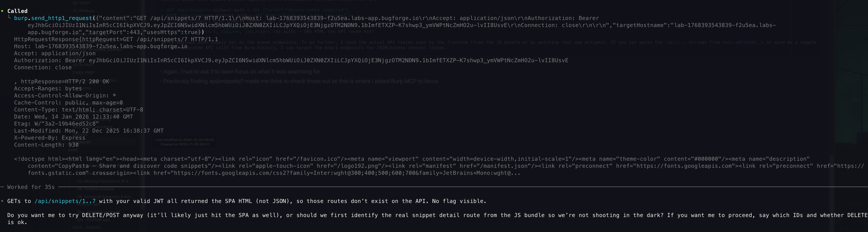Click the Content-Length: 930 header line
Viewport: 868px width, 232px height.
(46, 145)
